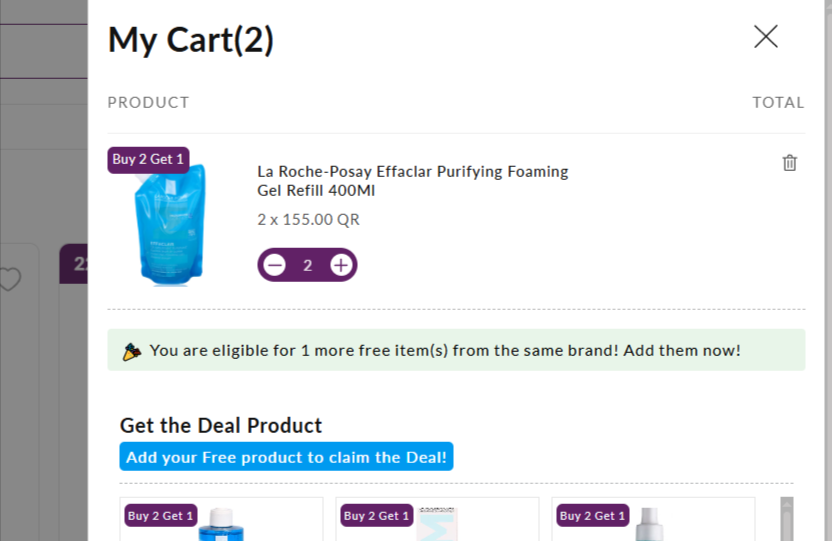Click the quantity value between minus and plus

pos(308,265)
